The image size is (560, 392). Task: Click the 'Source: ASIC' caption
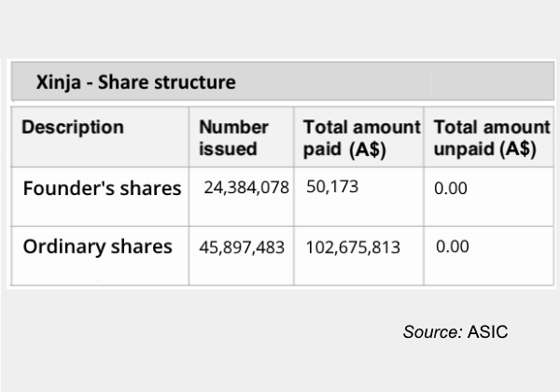click(455, 332)
